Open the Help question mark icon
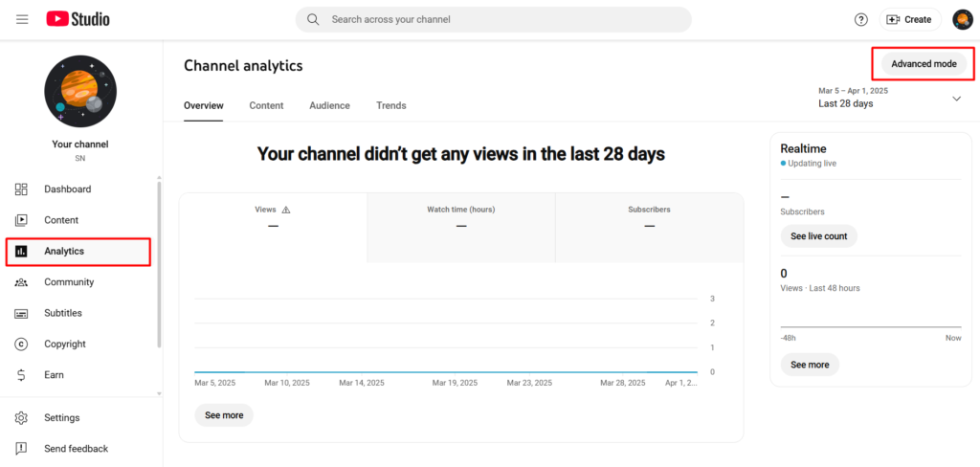 pyautogui.click(x=860, y=19)
